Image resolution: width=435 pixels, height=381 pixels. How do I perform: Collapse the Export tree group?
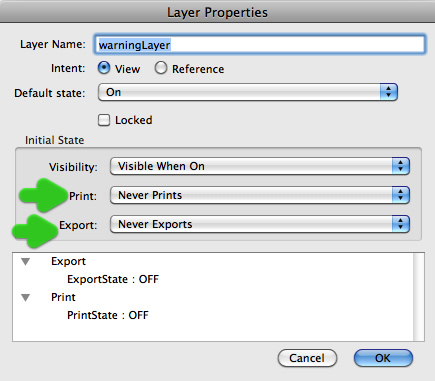pos(26,262)
